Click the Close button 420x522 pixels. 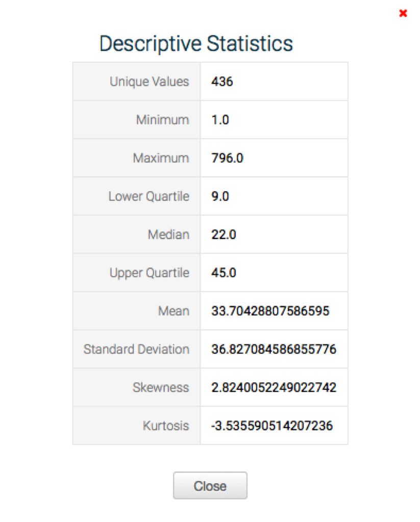pos(210,485)
